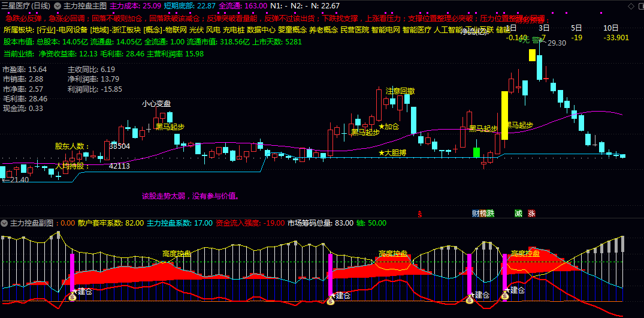The height and width of the screenshot is (318, 644).
Task: Expand the 主力控盘主图 indicator dropdown
Action: (x=57, y=6)
